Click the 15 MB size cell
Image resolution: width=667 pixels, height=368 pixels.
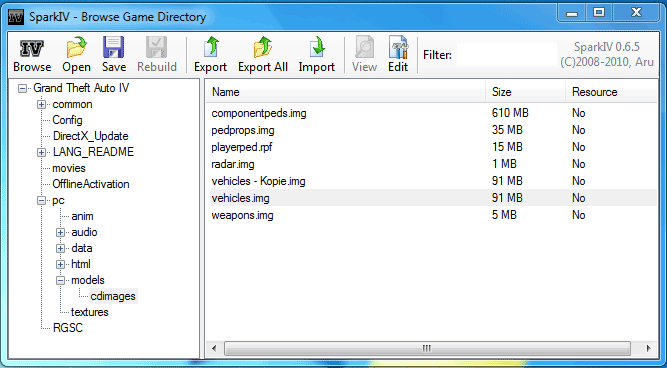(507, 147)
